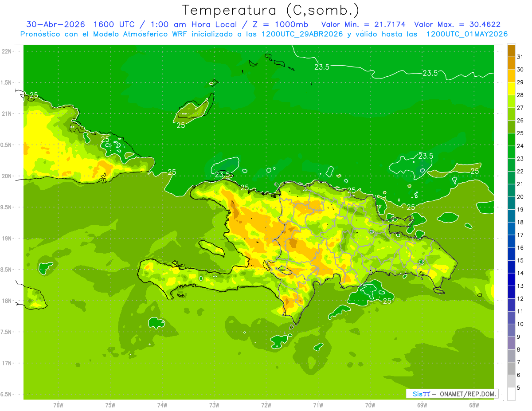The height and width of the screenshot is (411, 532).
Task: Select legend value 13 on the blue scale
Action: tap(520, 286)
